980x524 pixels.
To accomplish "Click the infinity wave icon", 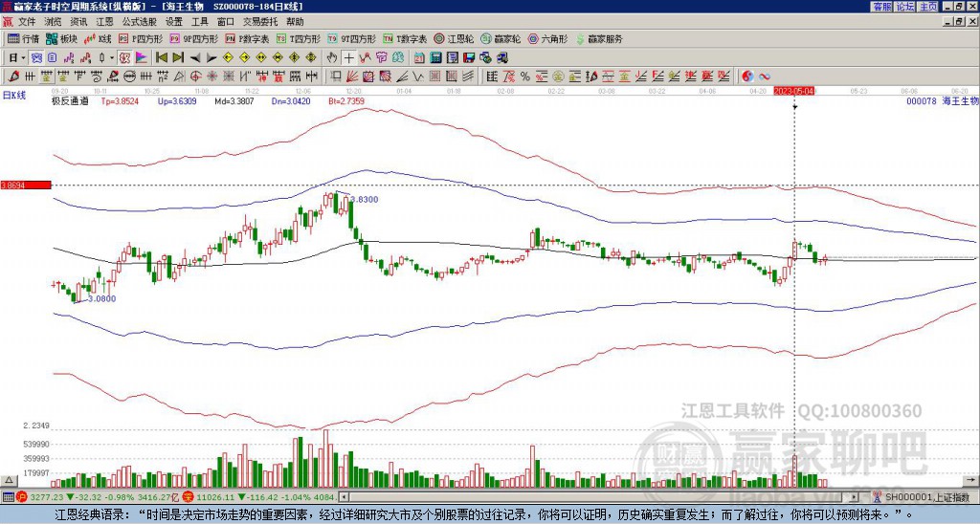I will tap(765, 76).
